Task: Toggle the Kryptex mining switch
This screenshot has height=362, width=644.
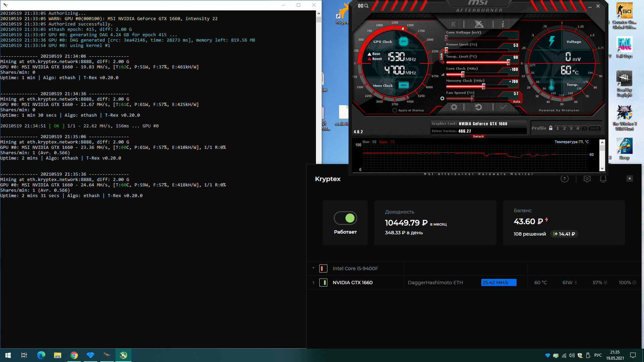Action: [345, 218]
